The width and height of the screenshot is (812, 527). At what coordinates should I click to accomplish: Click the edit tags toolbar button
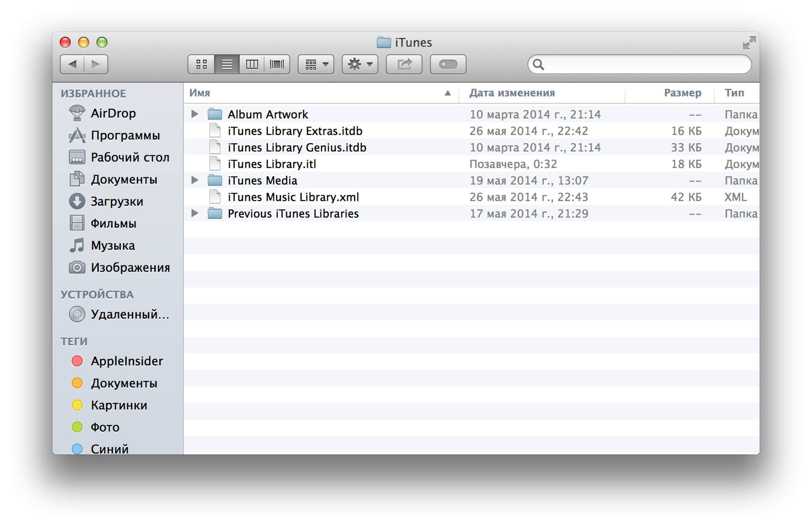click(x=448, y=64)
